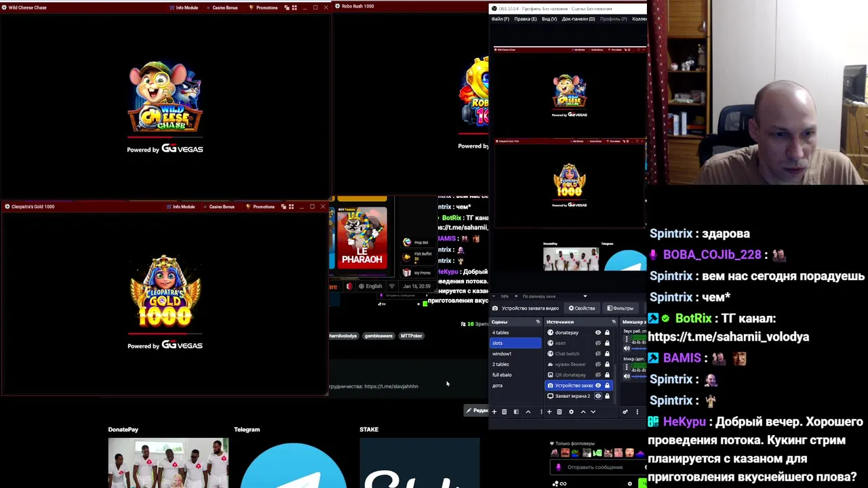Open Свойства button for selected source

(x=583, y=308)
